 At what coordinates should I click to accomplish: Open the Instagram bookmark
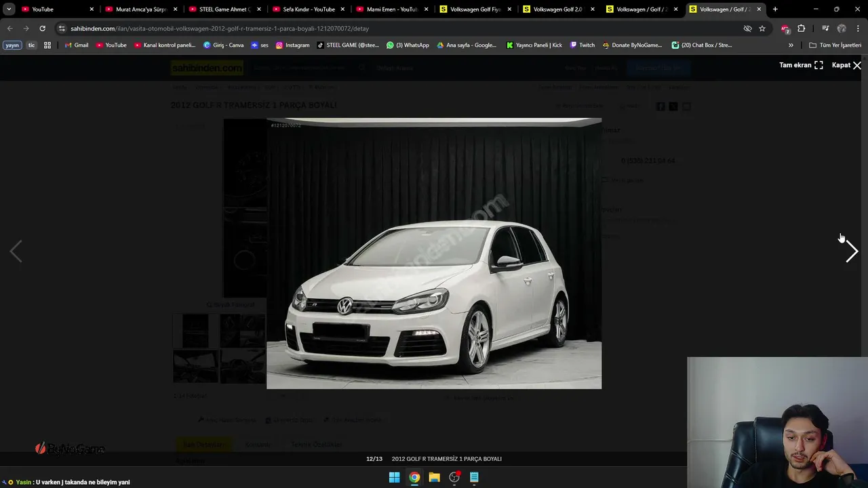pos(293,45)
